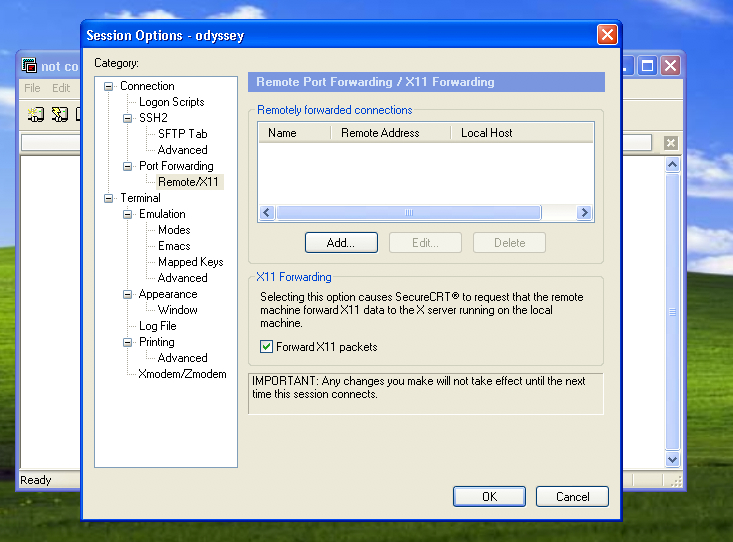Select Mapped Keys category
The image size is (733, 542).
pos(191,262)
